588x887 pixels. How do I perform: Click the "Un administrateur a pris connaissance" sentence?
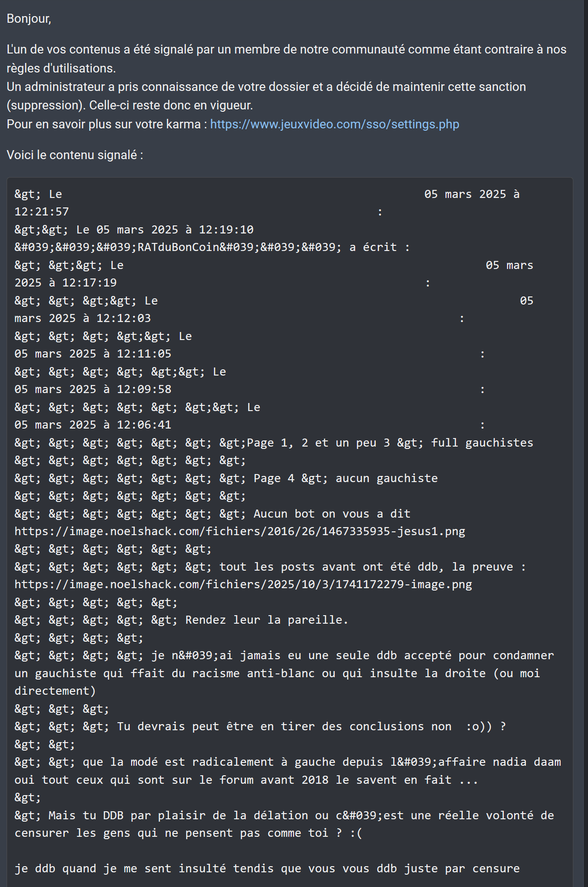[266, 96]
